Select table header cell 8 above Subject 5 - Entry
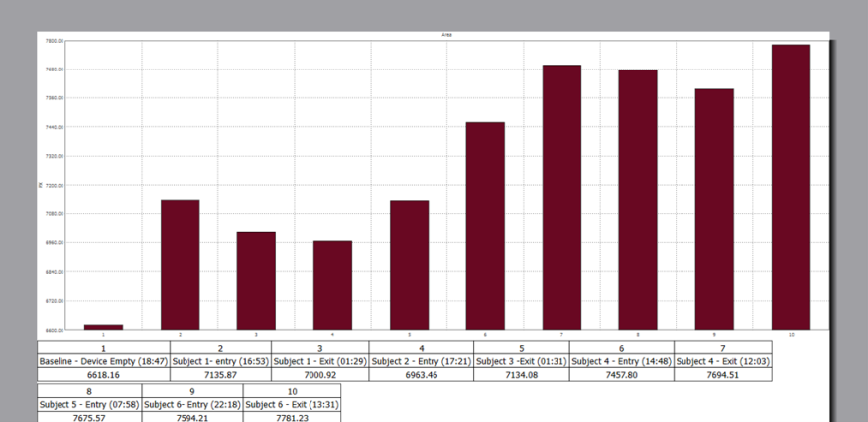This screenshot has height=422, width=868. click(x=89, y=391)
